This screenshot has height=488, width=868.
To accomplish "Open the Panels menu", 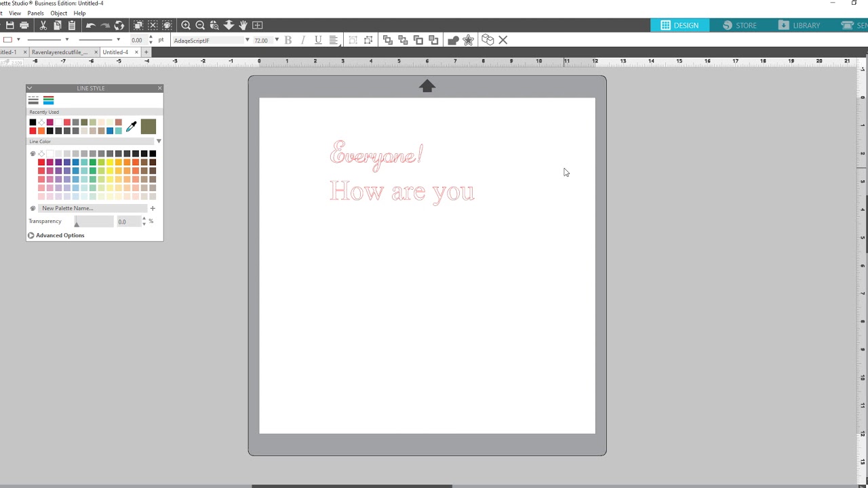I will [35, 13].
